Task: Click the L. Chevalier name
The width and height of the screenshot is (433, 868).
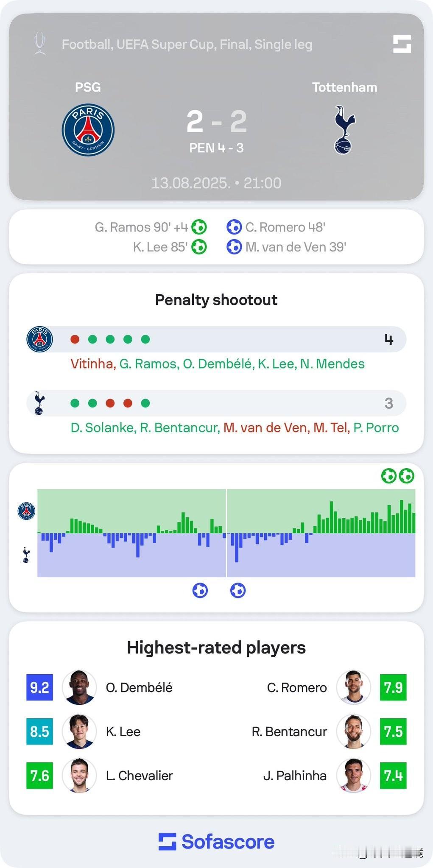Action: tap(140, 776)
